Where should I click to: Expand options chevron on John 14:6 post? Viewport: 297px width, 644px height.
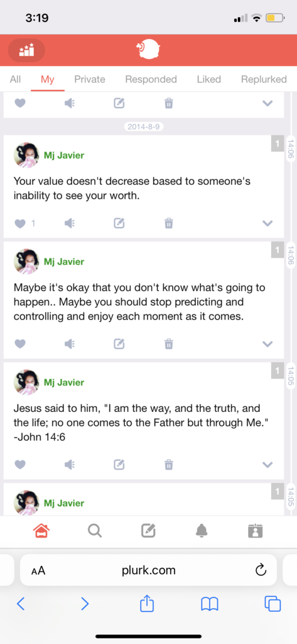pyautogui.click(x=267, y=465)
